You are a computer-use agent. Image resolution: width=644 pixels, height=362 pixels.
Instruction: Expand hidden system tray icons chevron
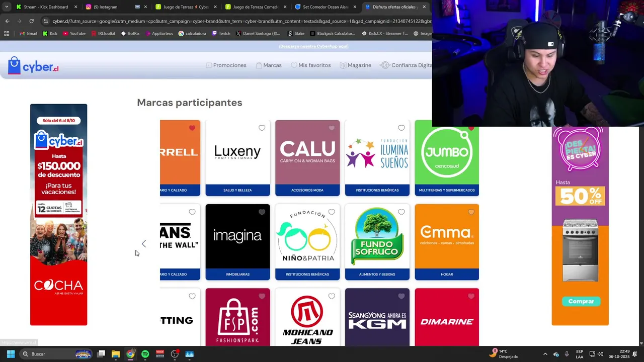(x=545, y=354)
